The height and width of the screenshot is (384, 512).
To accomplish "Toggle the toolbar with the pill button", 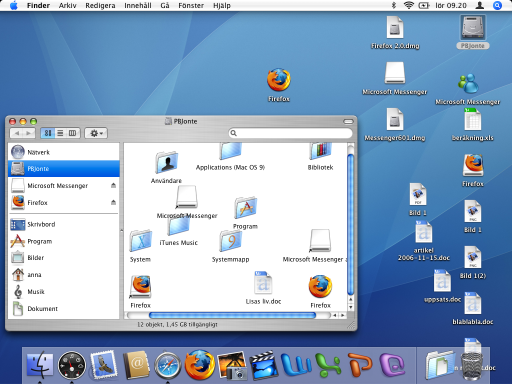I will click(348, 121).
